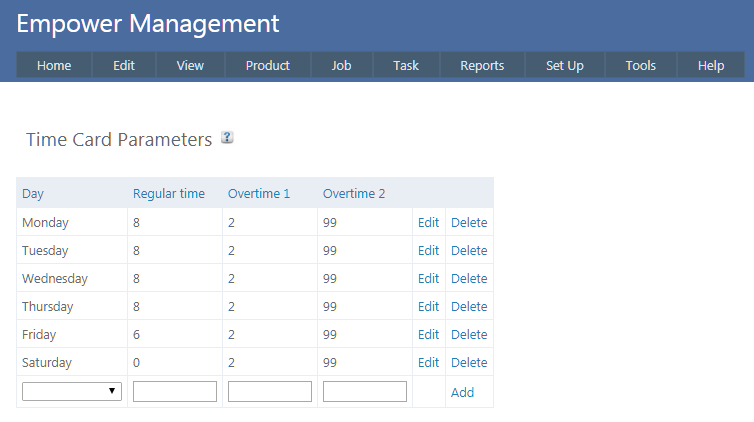Click Add to insert new day
Viewport: 754px width, 422px height.
click(462, 393)
